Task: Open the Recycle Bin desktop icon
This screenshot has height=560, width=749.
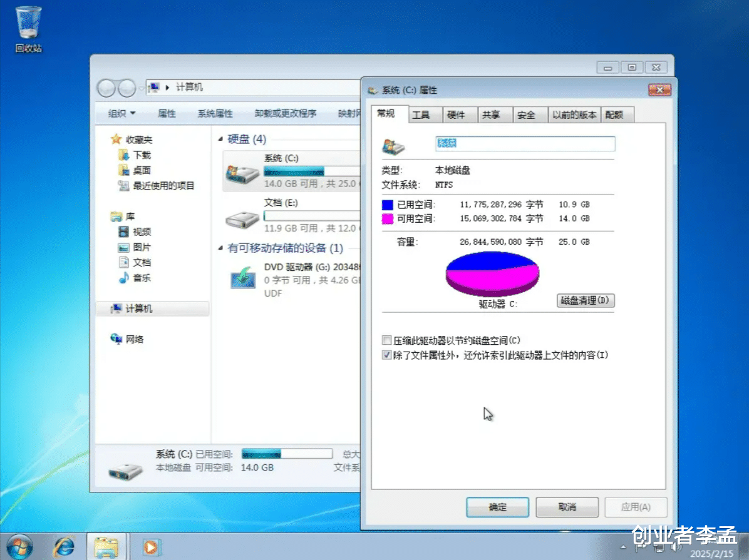Action: pos(28,29)
